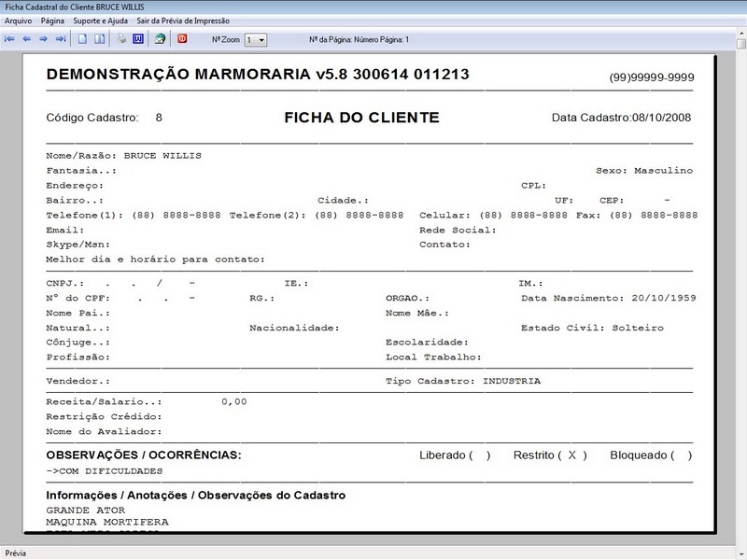
Task: Open the print dialog via printer icon
Action: (x=120, y=38)
